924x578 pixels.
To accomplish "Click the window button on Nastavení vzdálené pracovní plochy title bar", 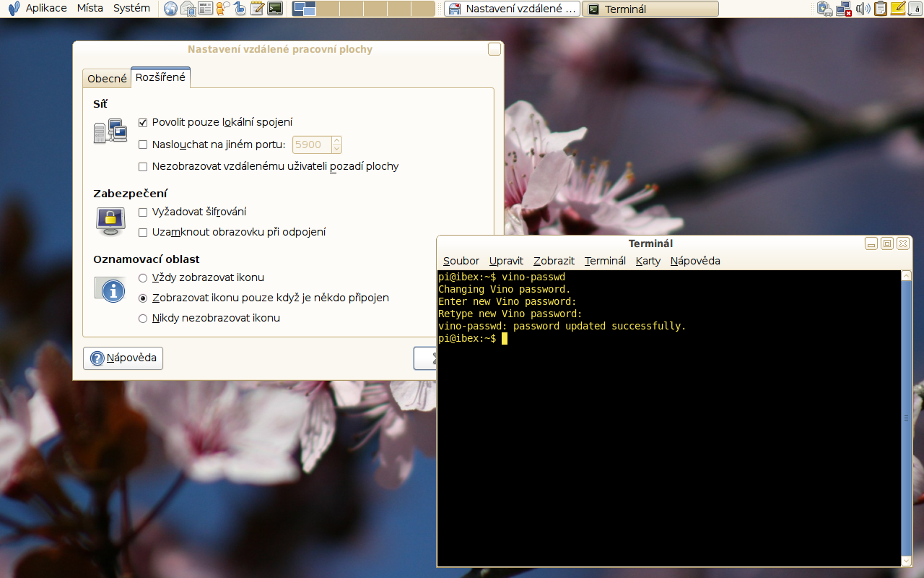I will pos(494,49).
